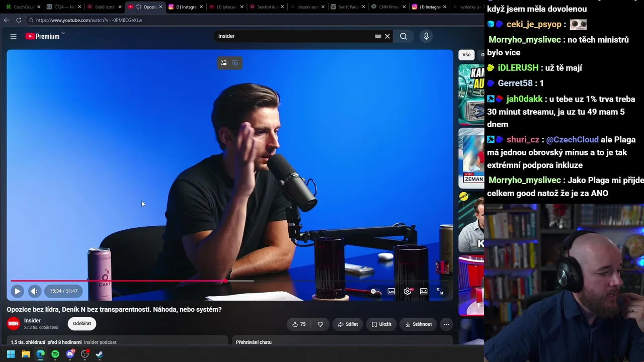Save the video with Uložit
The height and width of the screenshot is (362, 644).
[x=381, y=324]
